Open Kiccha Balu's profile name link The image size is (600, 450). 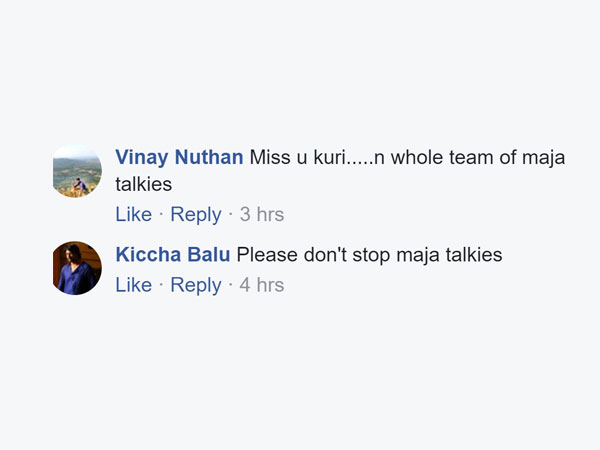click(x=173, y=255)
